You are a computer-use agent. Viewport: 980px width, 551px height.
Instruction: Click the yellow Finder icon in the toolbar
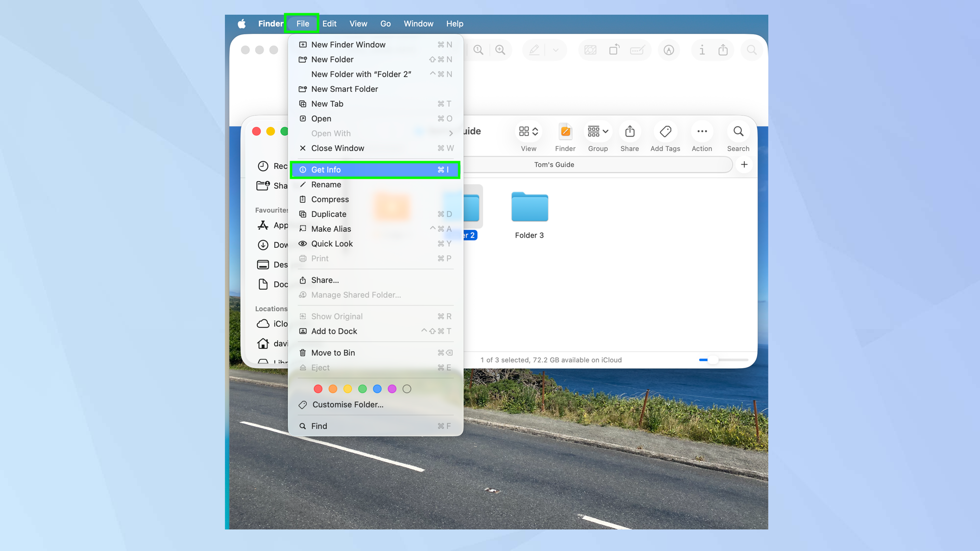[x=565, y=131]
